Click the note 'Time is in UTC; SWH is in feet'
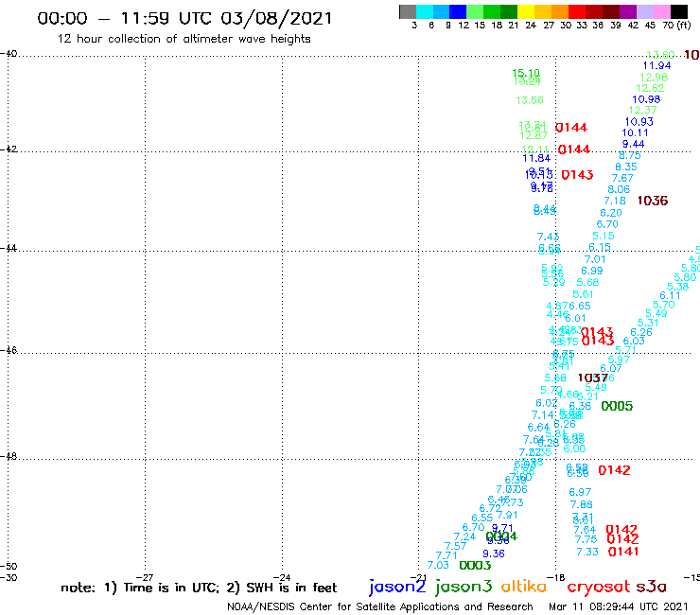The height and width of the screenshot is (615, 700). click(x=199, y=588)
